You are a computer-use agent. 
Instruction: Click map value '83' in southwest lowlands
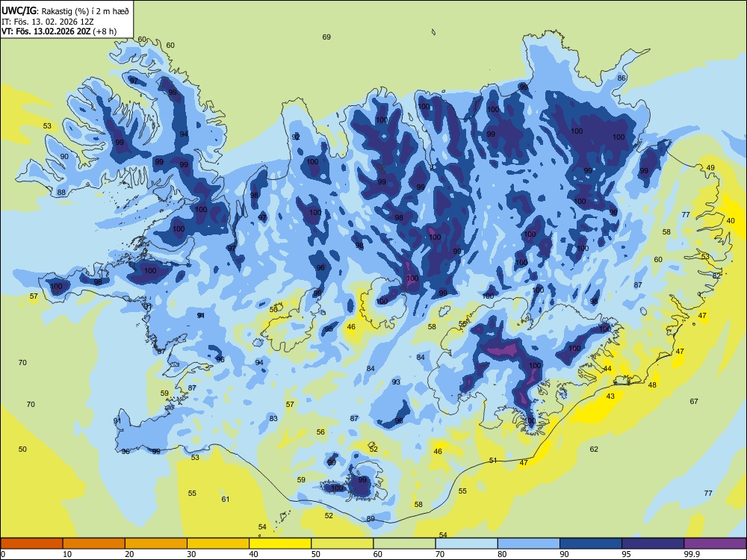pos(273,419)
